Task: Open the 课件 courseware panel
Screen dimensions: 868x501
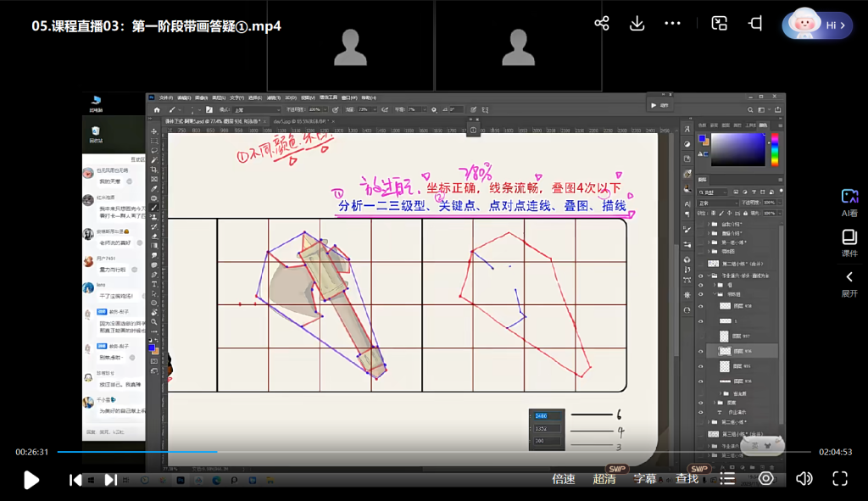Action: [849, 244]
